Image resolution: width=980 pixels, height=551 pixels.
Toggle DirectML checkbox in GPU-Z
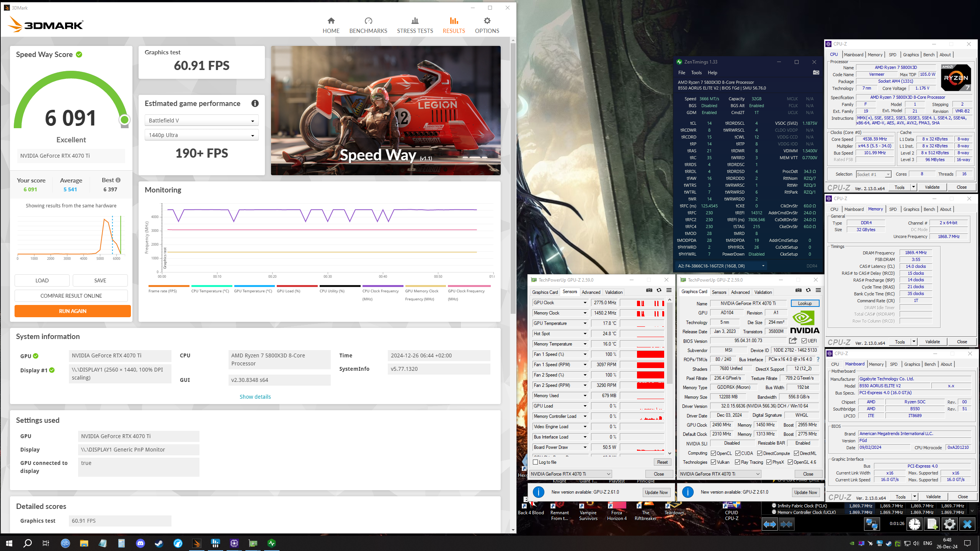tap(796, 453)
